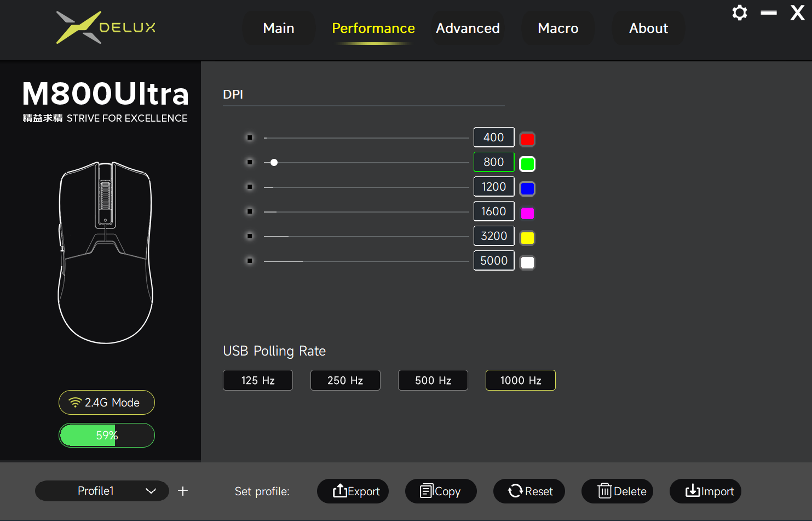Add a new profile with plus icon
Viewport: 812px width, 521px height.
pyautogui.click(x=183, y=491)
